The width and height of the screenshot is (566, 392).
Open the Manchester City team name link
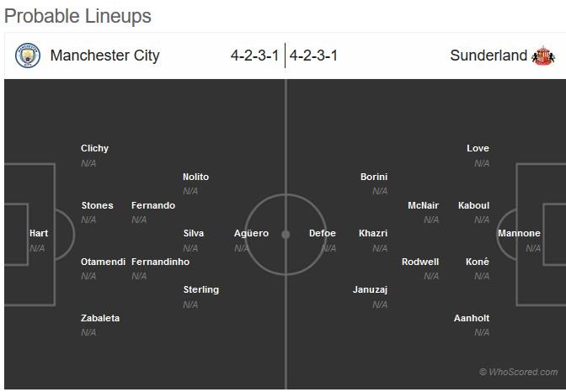coord(104,56)
